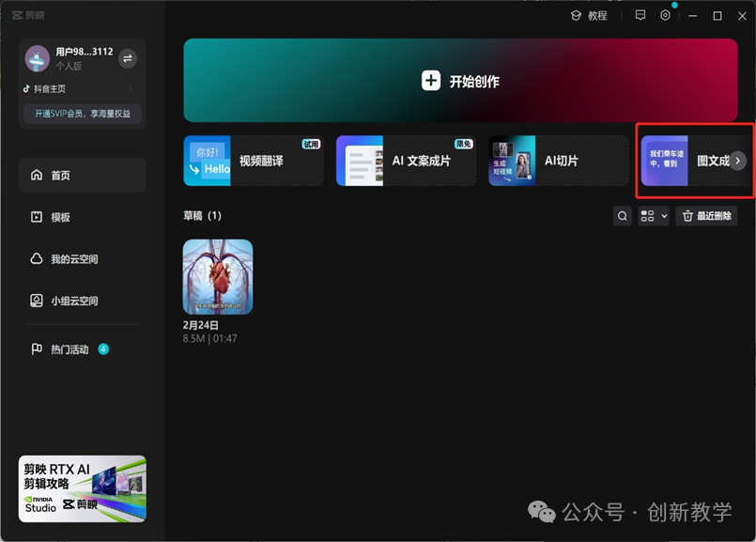This screenshot has width=756, height=542.
Task: Select the 首页 home tab
Action: pos(83,175)
